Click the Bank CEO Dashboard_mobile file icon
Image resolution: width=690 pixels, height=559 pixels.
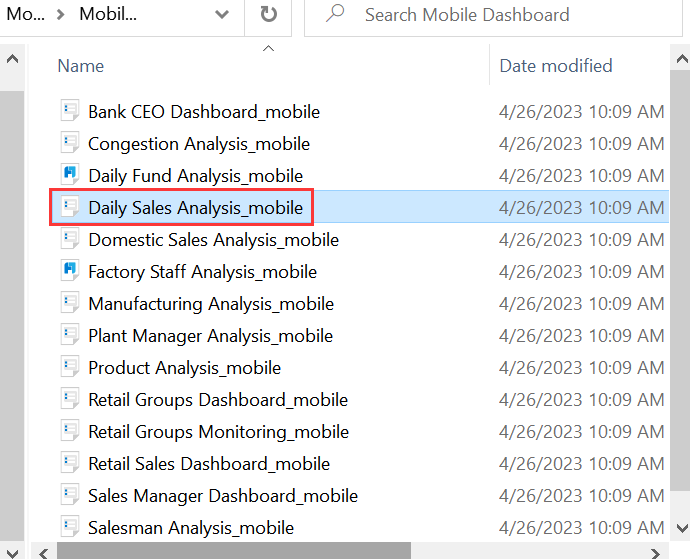(70, 111)
